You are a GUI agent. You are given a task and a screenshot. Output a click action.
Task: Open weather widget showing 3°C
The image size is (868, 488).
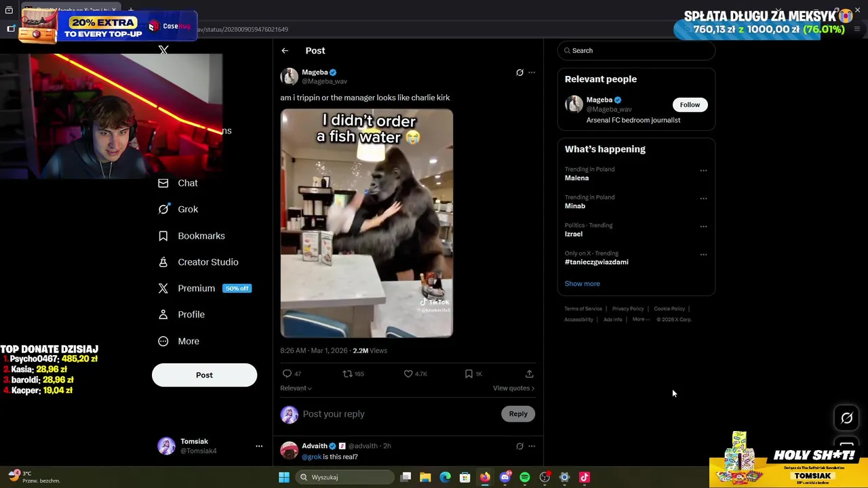(34, 477)
